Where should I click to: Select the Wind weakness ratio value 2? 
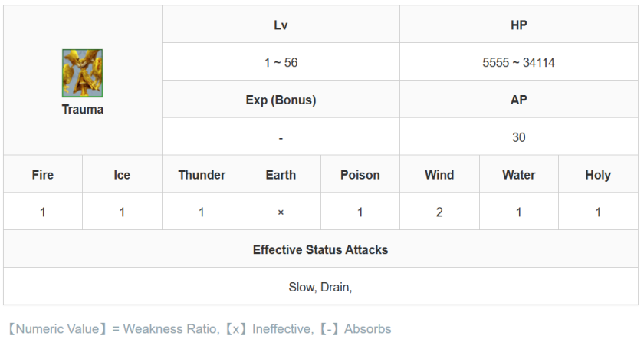(439, 212)
